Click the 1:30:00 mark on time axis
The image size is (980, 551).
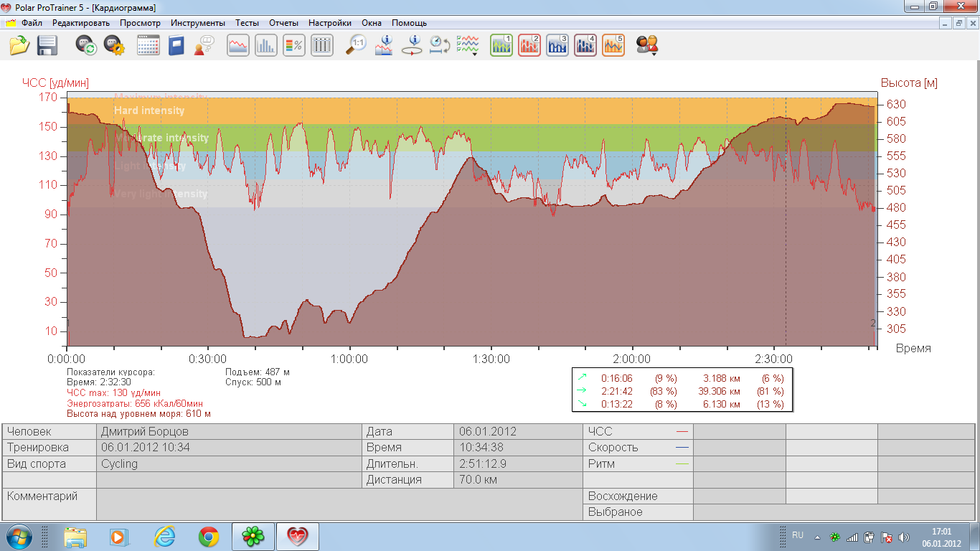tap(491, 359)
